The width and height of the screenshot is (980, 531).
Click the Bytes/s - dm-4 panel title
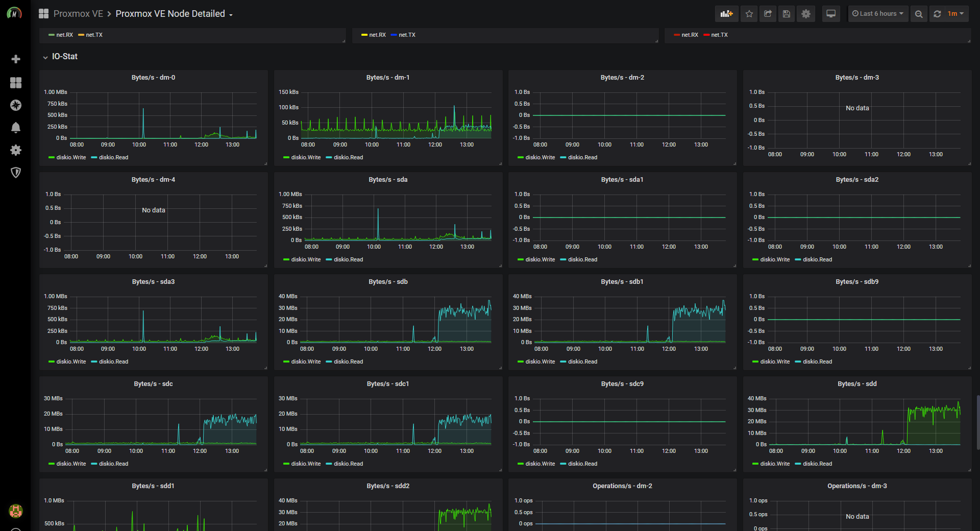[153, 180]
